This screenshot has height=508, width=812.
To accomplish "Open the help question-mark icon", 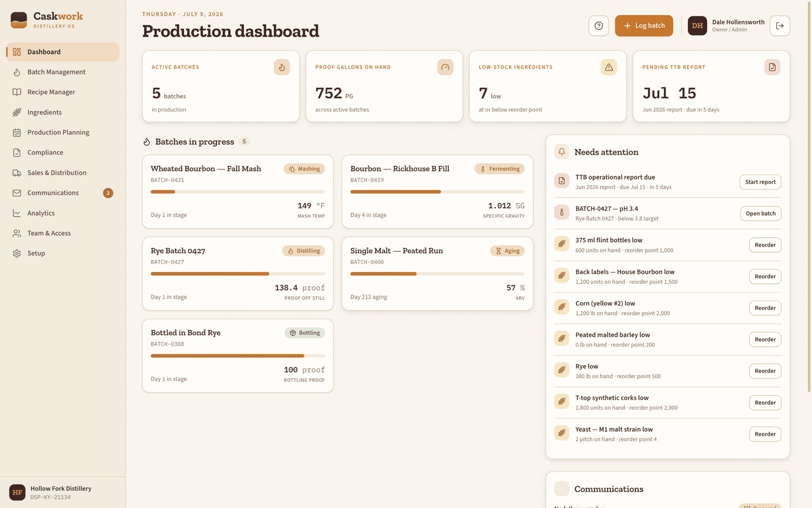I will [598, 25].
